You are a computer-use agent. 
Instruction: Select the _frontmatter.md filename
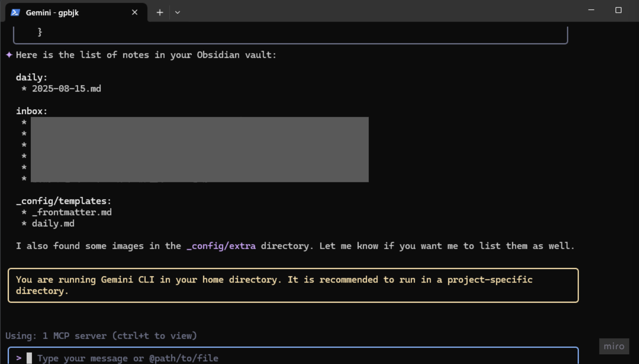click(x=72, y=212)
